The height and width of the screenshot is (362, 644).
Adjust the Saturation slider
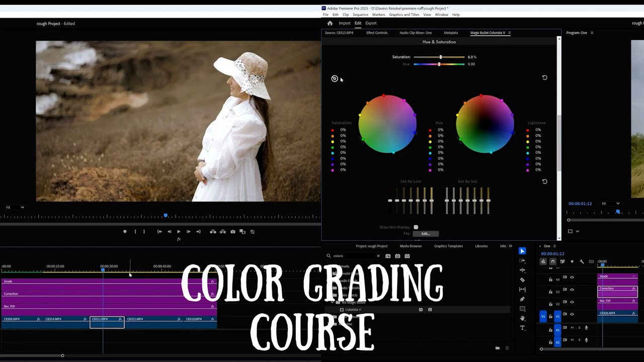[439, 57]
